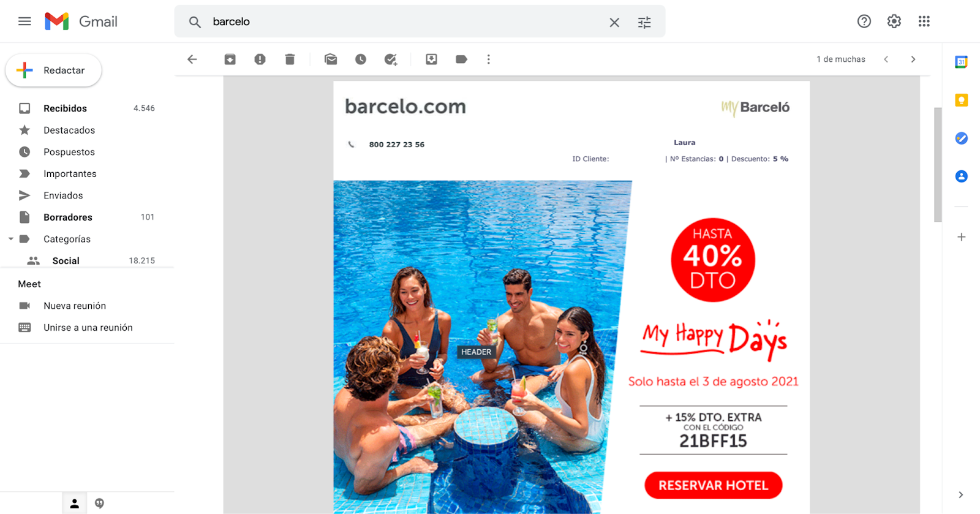This screenshot has height=514, width=980.
Task: Click the vertical scrollbar of the email
Action: click(938, 165)
